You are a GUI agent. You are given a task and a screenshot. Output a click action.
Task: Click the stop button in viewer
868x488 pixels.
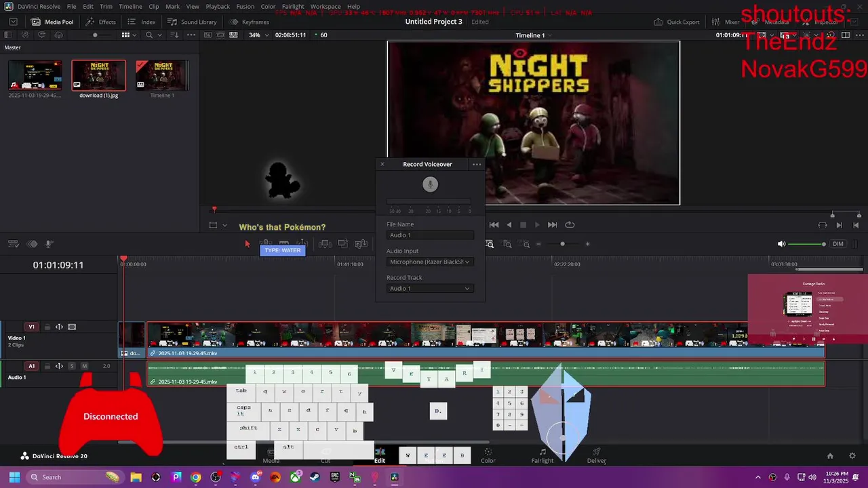(523, 225)
